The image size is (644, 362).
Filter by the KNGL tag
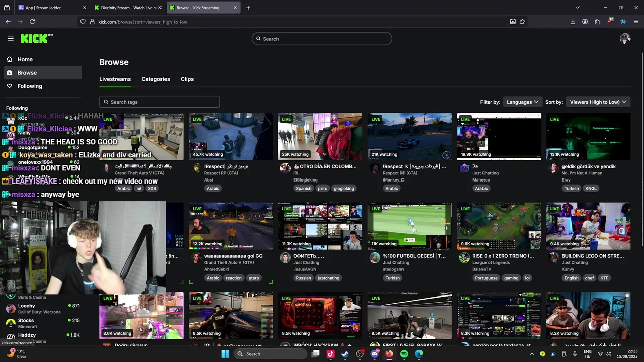pyautogui.click(x=591, y=188)
